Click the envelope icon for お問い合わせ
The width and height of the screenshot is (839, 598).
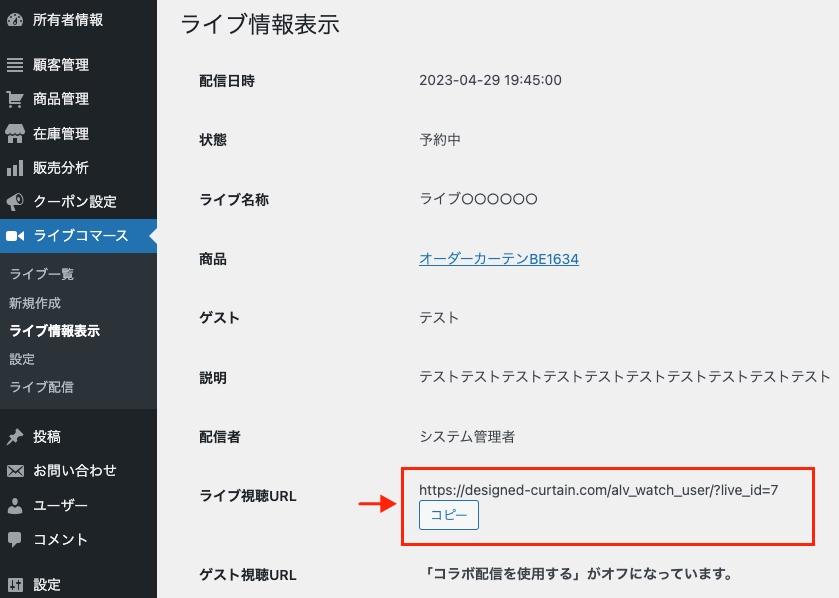coord(15,471)
